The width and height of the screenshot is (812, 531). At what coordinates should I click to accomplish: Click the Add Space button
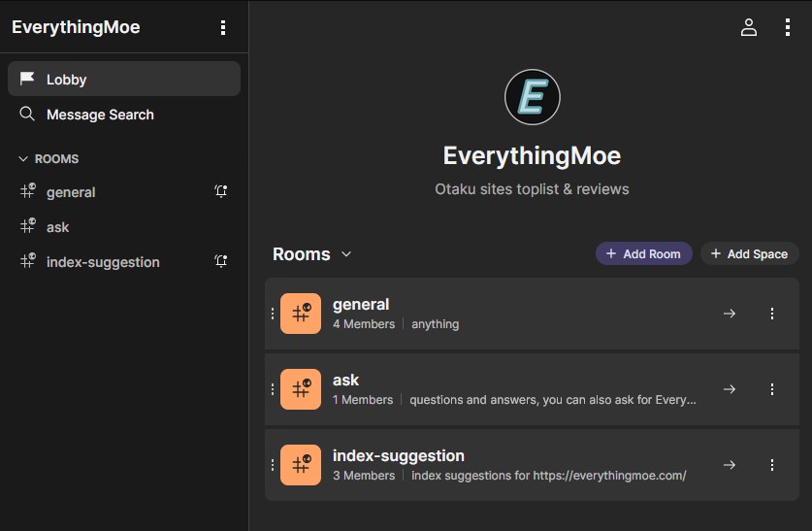click(x=749, y=253)
